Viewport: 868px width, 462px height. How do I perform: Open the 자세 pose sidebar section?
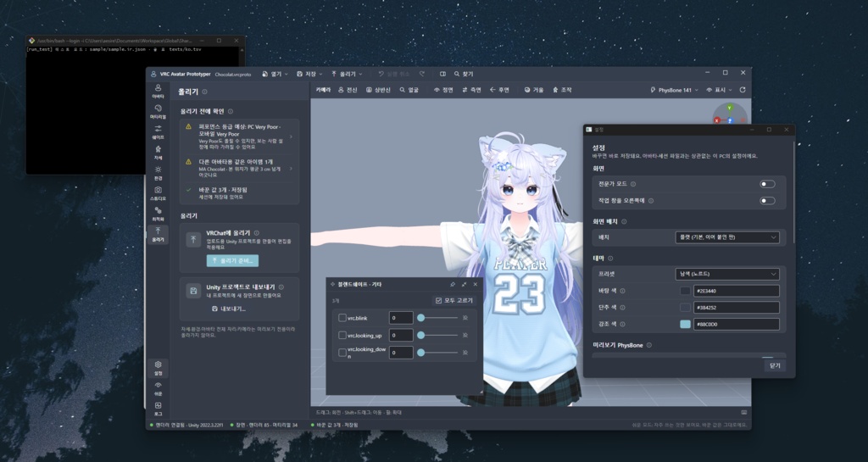(158, 153)
